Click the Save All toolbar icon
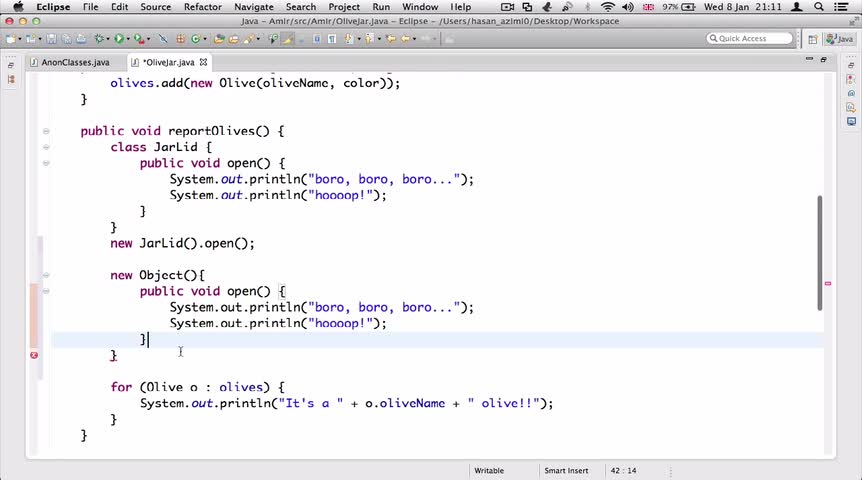 click(67, 39)
